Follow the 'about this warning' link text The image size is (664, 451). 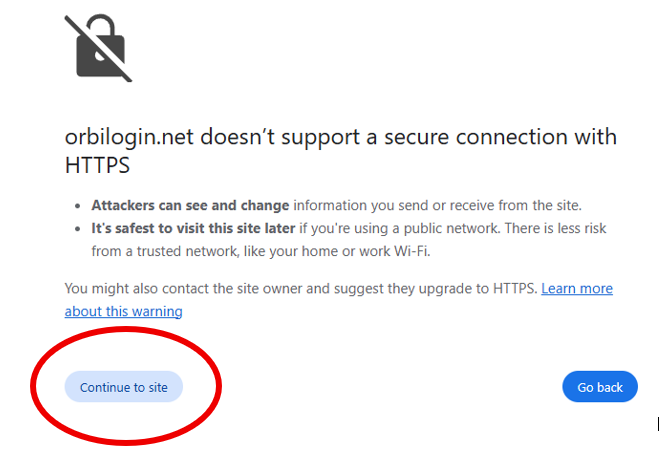pos(124,311)
